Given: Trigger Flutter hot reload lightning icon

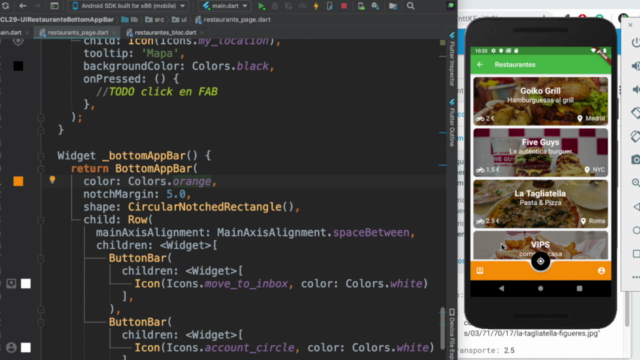Looking at the screenshot, I should click(316, 6).
